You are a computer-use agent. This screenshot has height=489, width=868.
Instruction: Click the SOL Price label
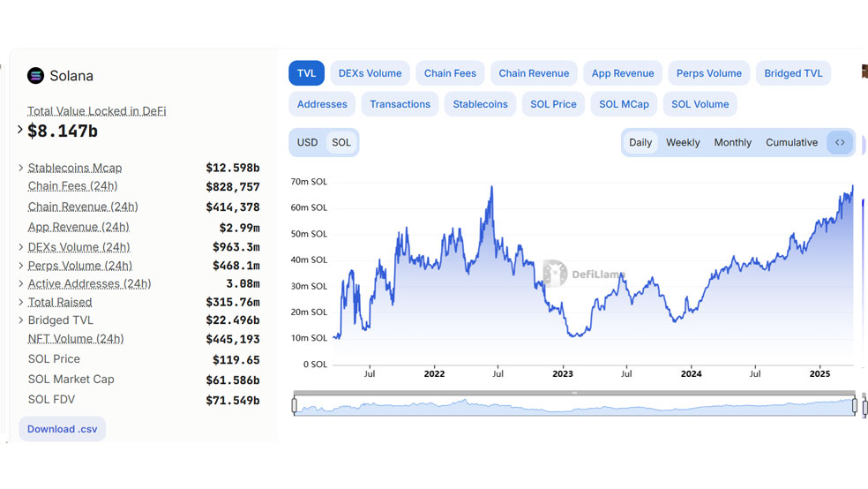[x=54, y=359]
